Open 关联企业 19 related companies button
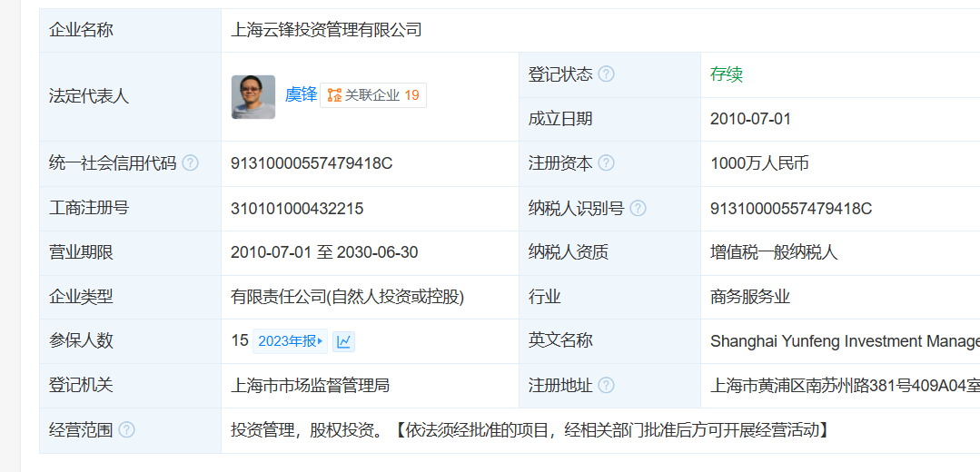This screenshot has width=980, height=472. 373,95
